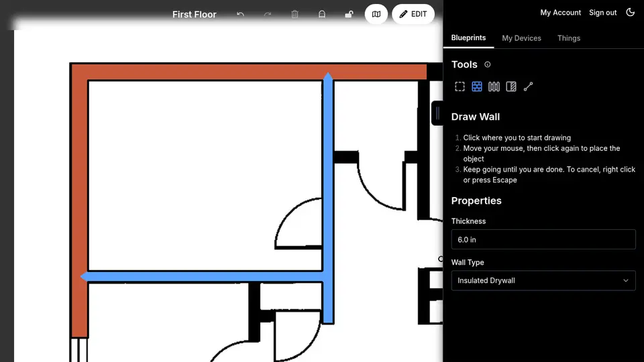Click the side panel collapse handle
Screen dimensions: 644x362
(437, 113)
